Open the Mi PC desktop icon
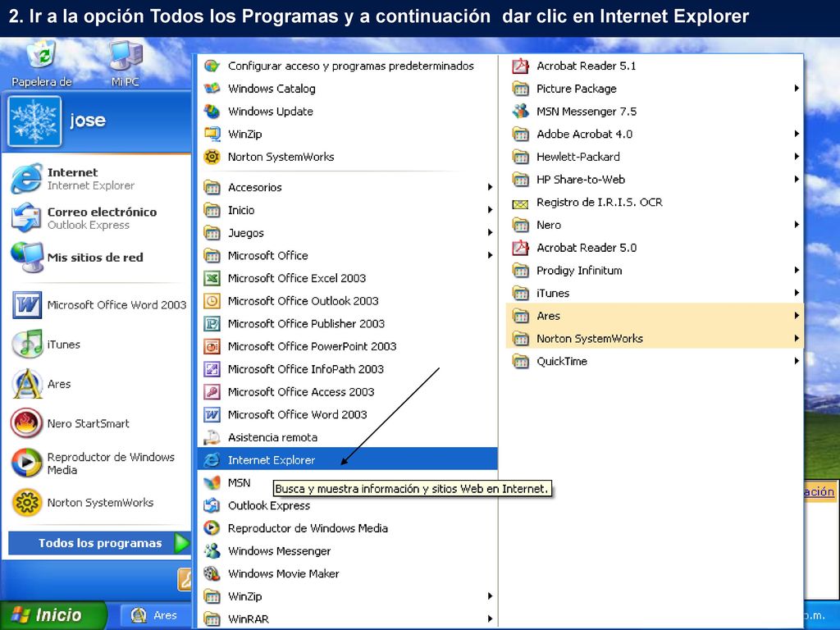 click(126, 64)
